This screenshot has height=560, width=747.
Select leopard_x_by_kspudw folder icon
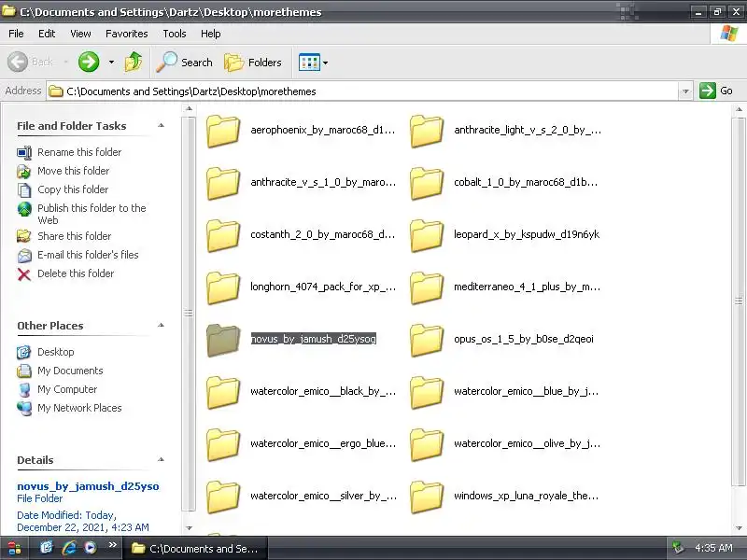click(427, 236)
